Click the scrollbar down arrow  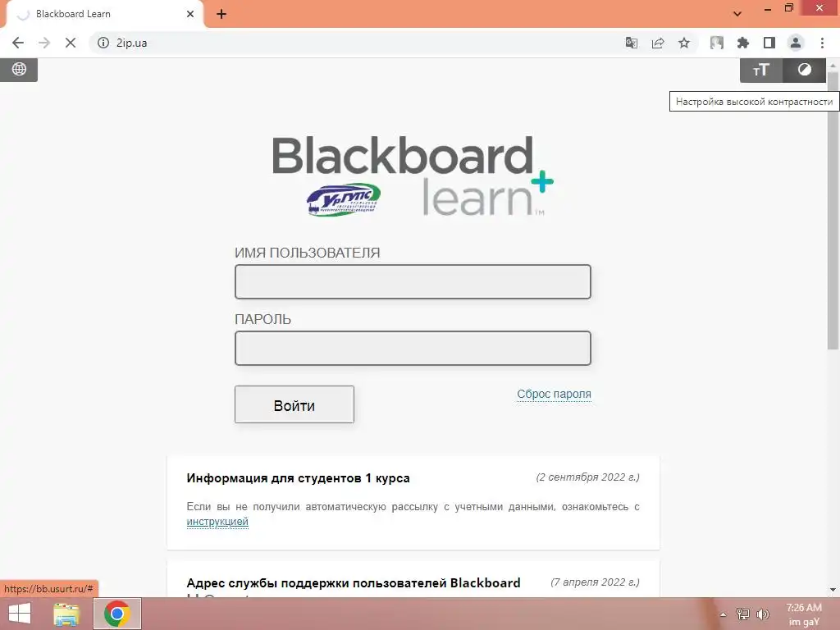pos(833,590)
